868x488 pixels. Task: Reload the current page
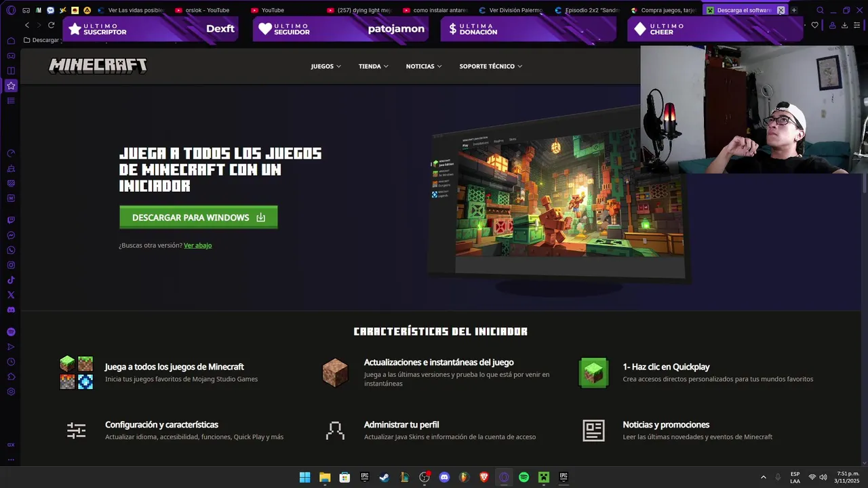pos(51,25)
